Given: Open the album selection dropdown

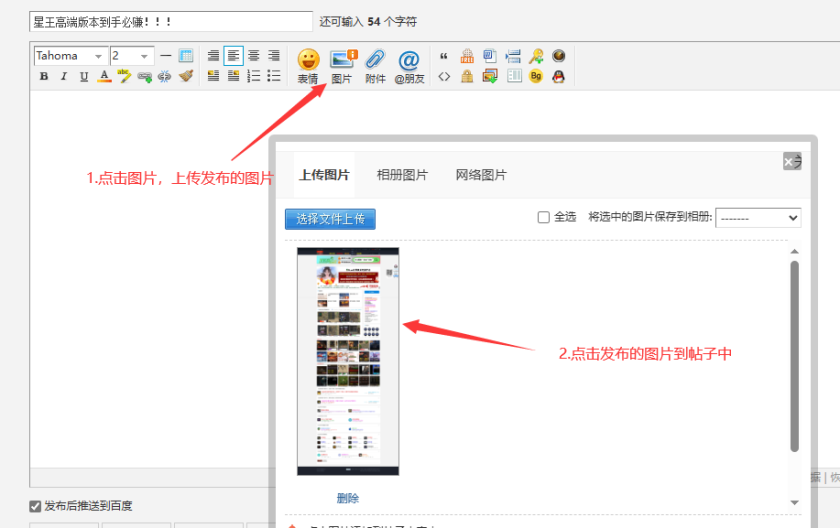Looking at the screenshot, I should (x=758, y=217).
